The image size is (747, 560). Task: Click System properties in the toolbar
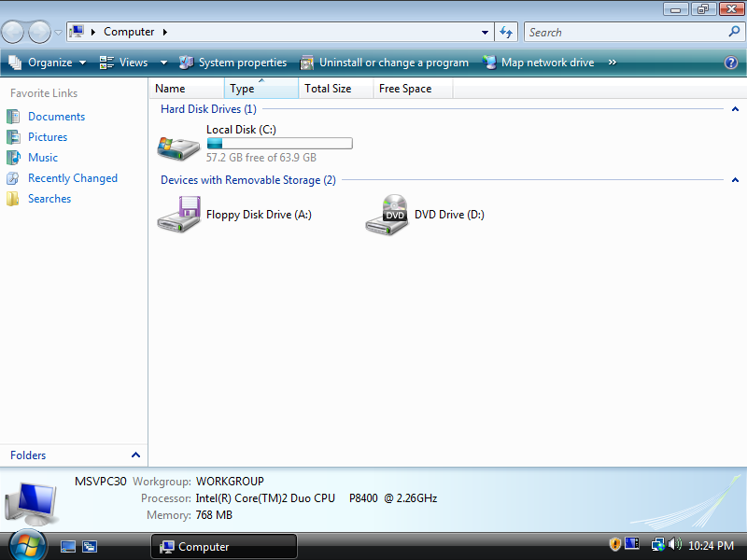[233, 63]
